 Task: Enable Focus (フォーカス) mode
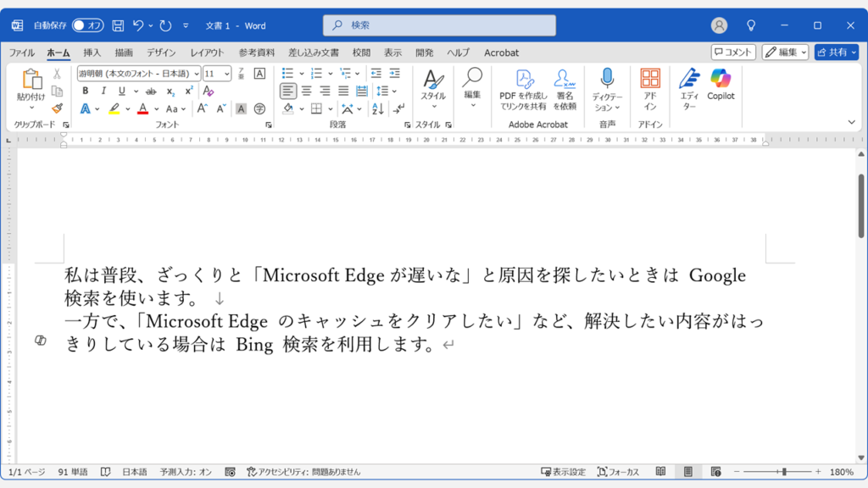[618, 472]
